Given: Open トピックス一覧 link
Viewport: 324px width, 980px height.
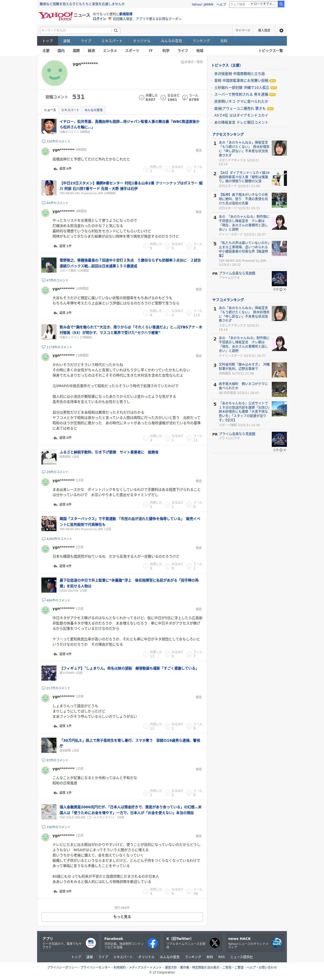Looking at the screenshot, I should [x=271, y=51].
